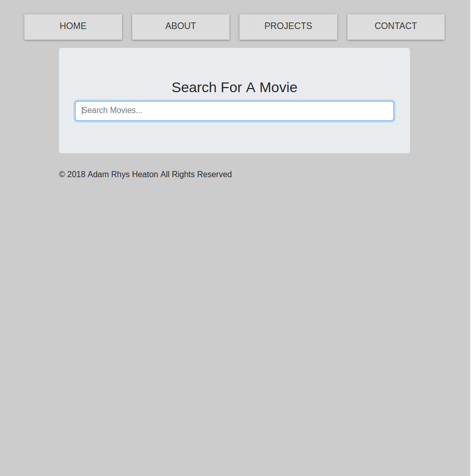Click the "Search For A Movie" heading
The height and width of the screenshot is (476, 471).
coord(234,88)
